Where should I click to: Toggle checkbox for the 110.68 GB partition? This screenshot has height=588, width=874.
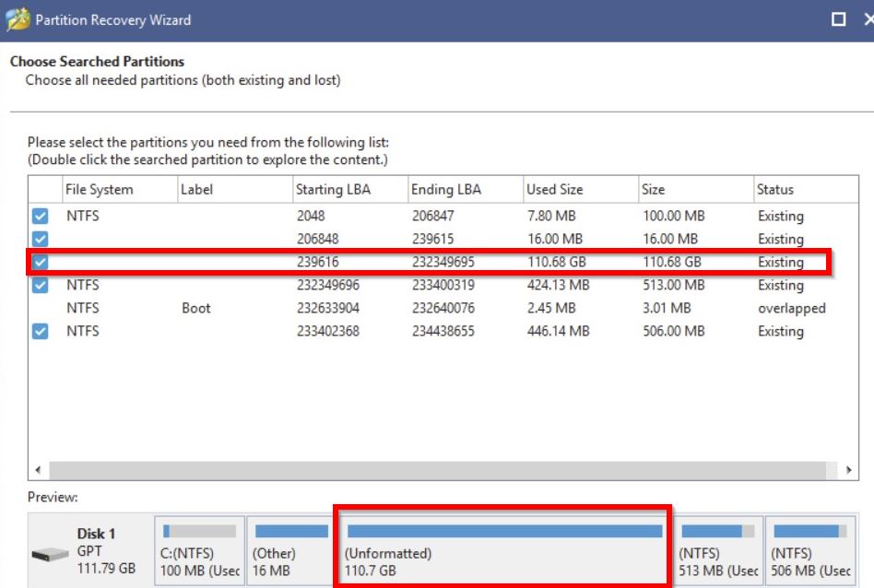tap(41, 263)
